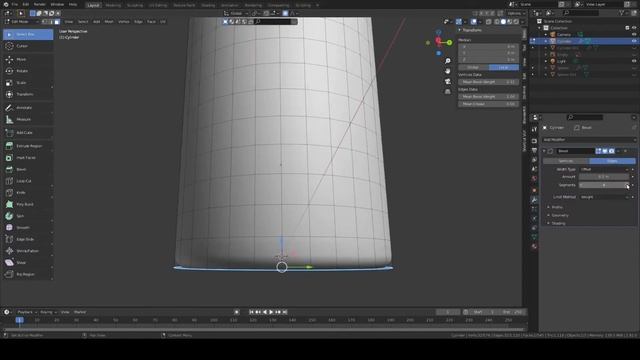Select the Annotate tool
Screen dimensions: 640x360
[x=28, y=108]
